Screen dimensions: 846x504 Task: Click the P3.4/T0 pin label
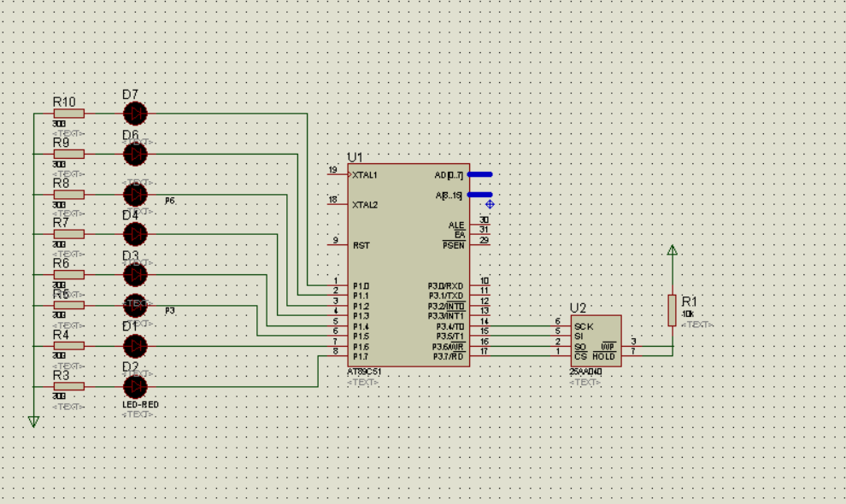tap(450, 326)
